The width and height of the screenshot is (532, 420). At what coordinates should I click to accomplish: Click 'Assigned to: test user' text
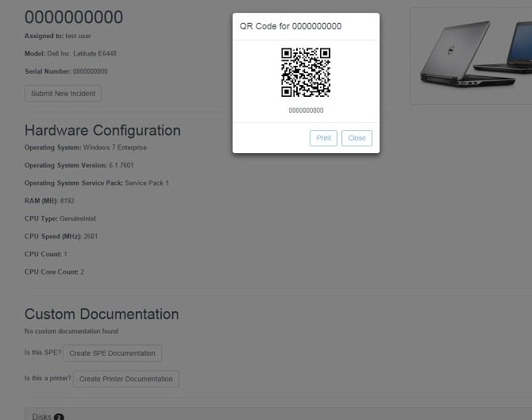pos(58,36)
